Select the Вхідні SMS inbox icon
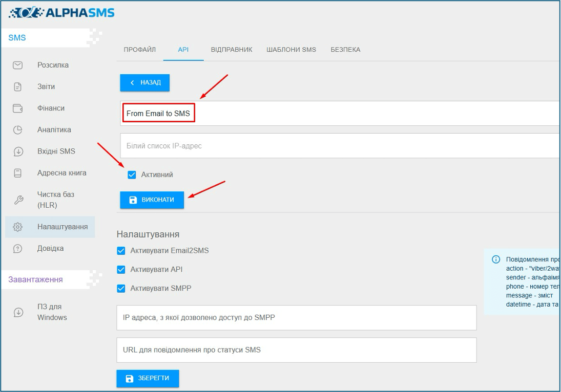 point(17,151)
